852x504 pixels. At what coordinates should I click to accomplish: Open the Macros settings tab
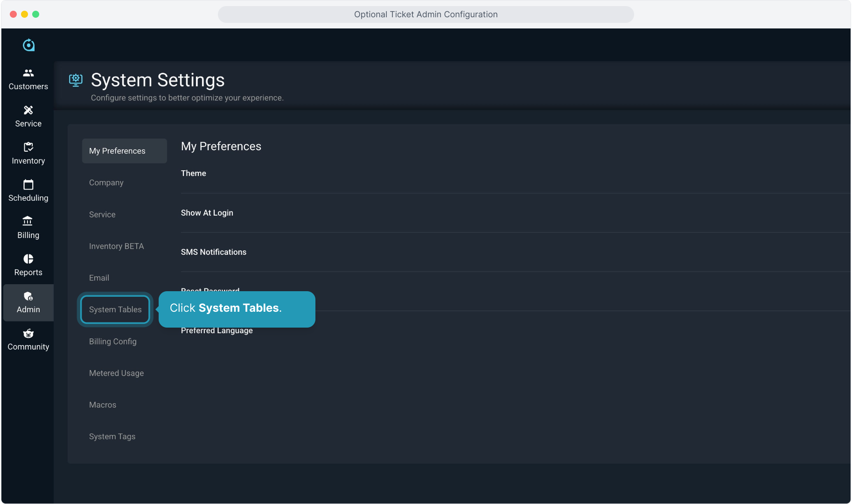103,405
